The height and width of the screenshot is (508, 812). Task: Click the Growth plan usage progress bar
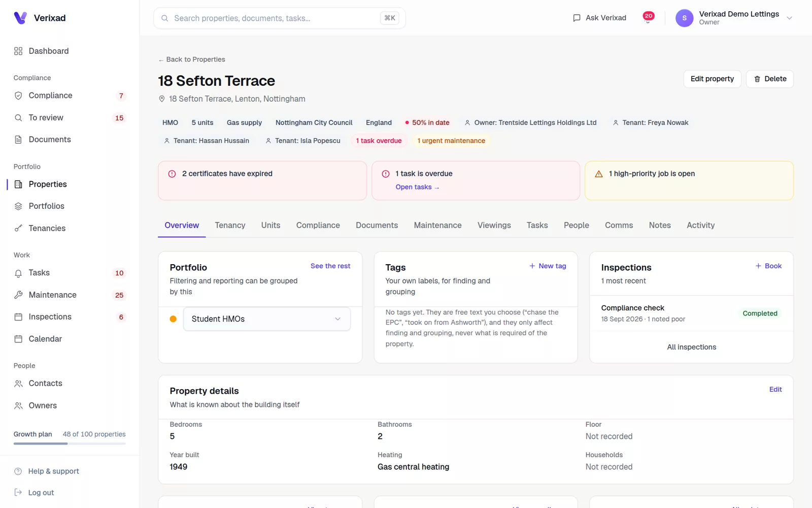click(x=70, y=444)
